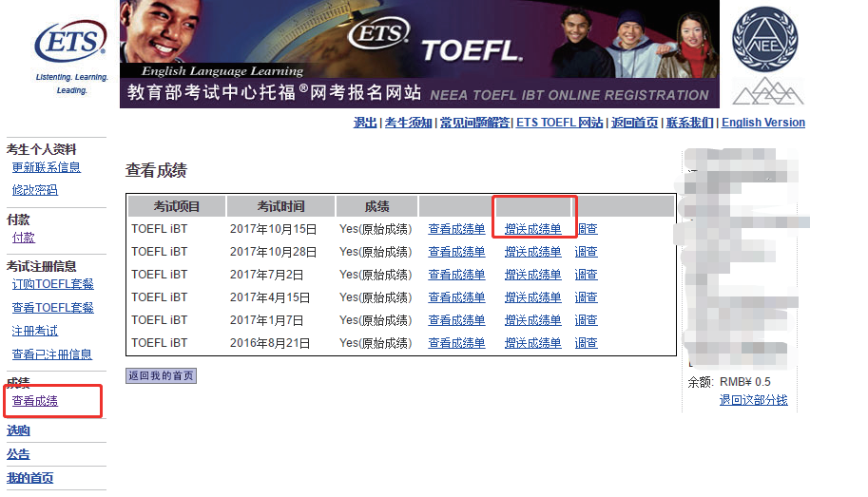
Task: Open 考生须知 link
Action: [408, 123]
